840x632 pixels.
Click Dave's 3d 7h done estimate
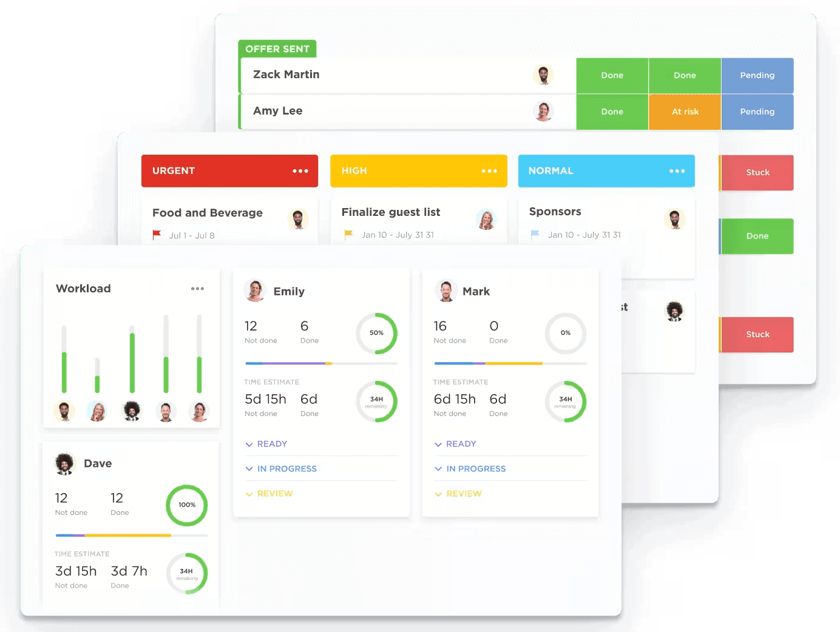click(x=129, y=571)
